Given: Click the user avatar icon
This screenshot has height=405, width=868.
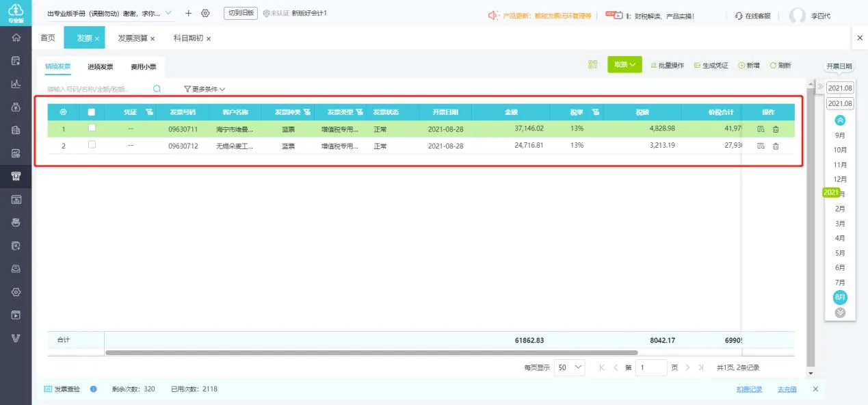Looking at the screenshot, I should click(798, 16).
